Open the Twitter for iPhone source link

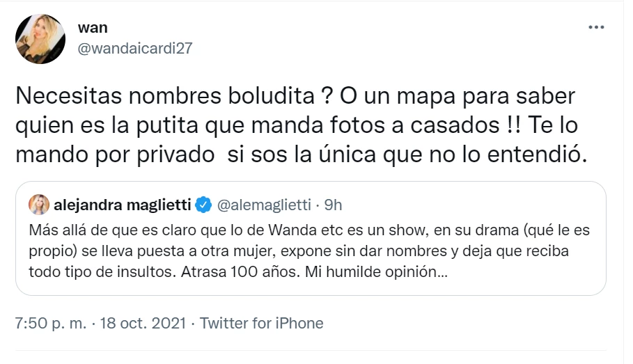coord(262,323)
